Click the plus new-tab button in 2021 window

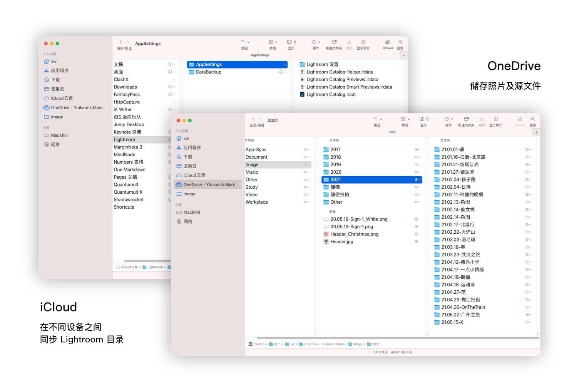click(x=536, y=132)
